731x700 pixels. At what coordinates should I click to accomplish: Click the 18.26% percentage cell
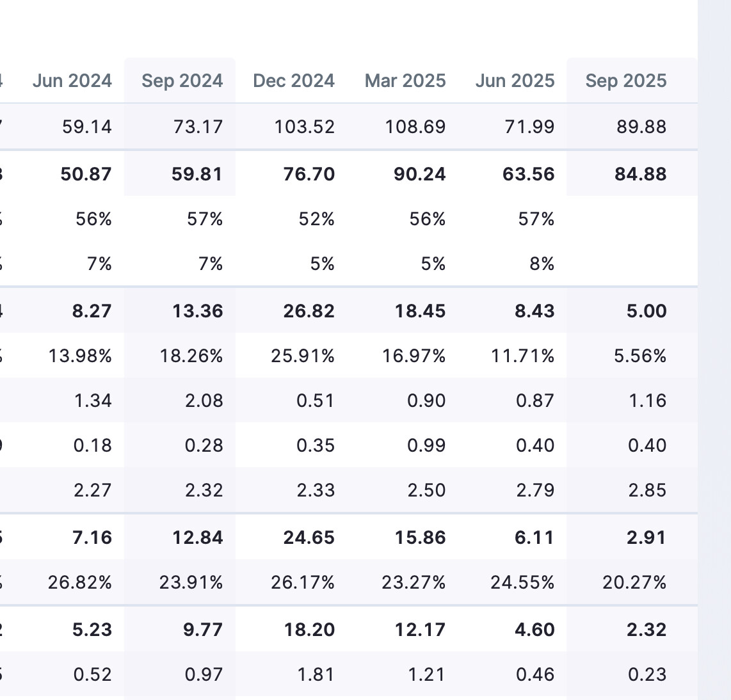point(191,356)
